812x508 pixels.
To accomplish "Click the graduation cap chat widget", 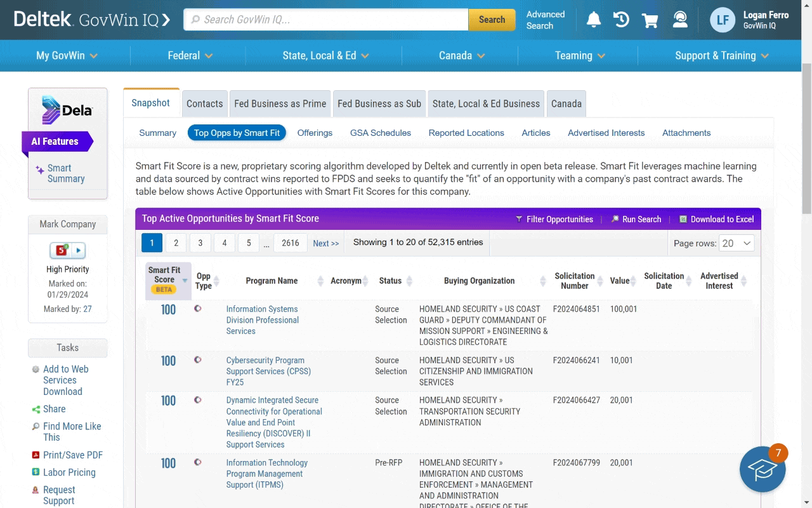I will coord(763,469).
